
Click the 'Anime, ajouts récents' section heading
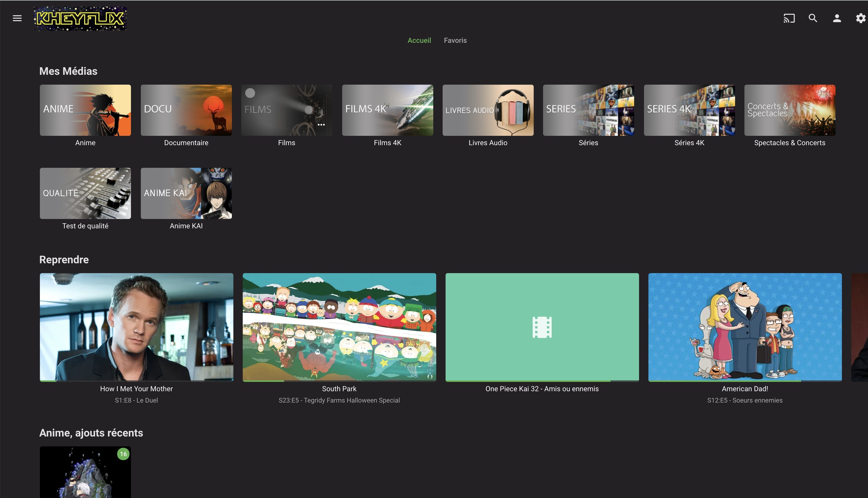point(91,433)
